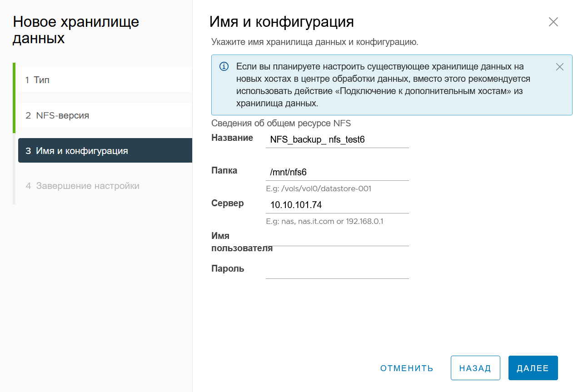Image resolution: width=573 pixels, height=392 pixels.
Task: Click the hint E.g: nas, nas.it.com or 192.168.0.1
Action: 325,222
